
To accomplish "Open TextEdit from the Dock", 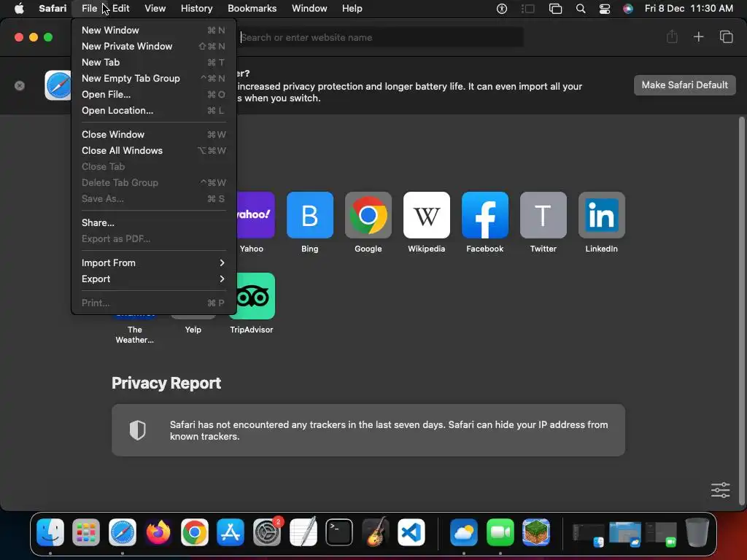I will 303,532.
